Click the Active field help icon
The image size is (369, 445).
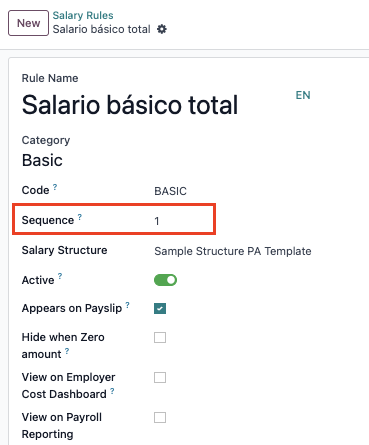tap(60, 276)
